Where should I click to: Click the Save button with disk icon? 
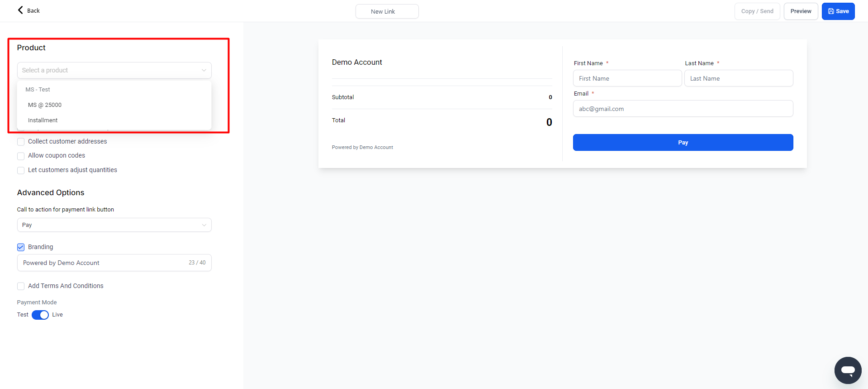pyautogui.click(x=838, y=11)
